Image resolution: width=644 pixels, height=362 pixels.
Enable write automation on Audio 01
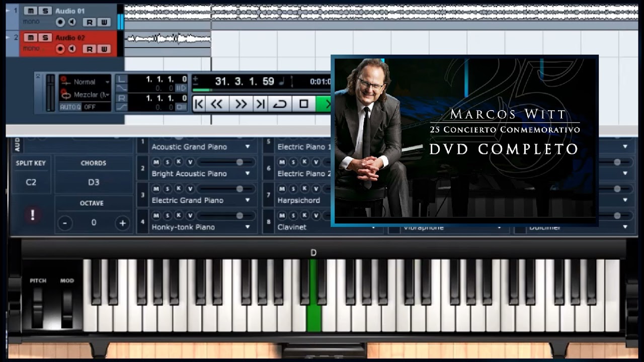point(104,22)
